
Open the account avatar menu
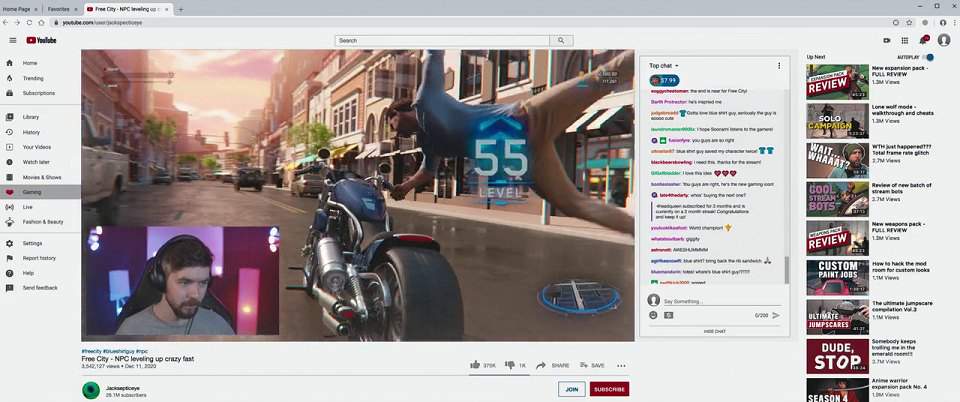943,40
